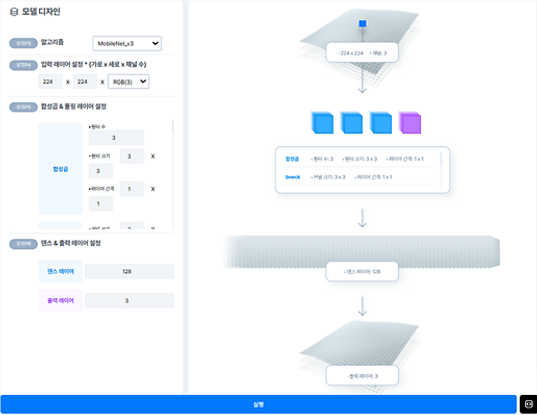Click the dense layer field showing 128

coord(129,271)
